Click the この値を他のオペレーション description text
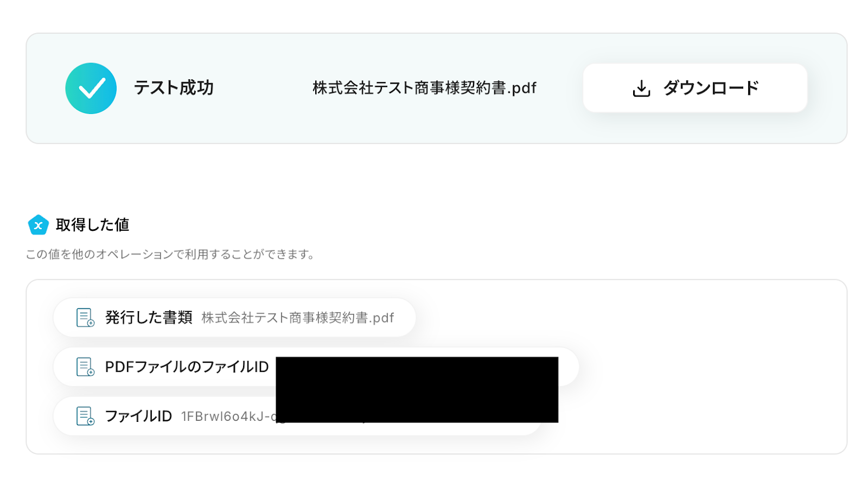Screen dimensions: 868x499 tap(170, 255)
